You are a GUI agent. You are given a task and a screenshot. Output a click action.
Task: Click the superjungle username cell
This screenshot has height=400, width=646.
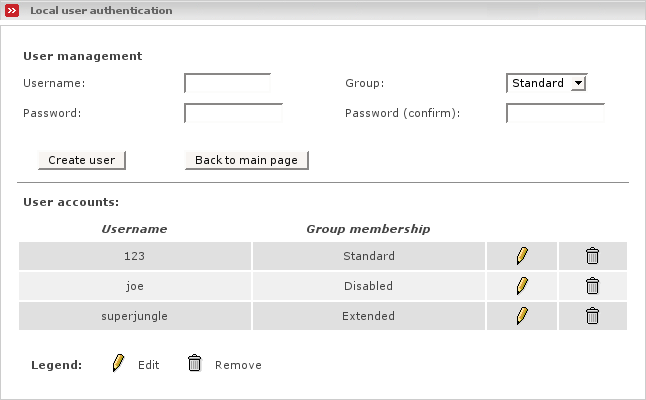click(x=135, y=316)
